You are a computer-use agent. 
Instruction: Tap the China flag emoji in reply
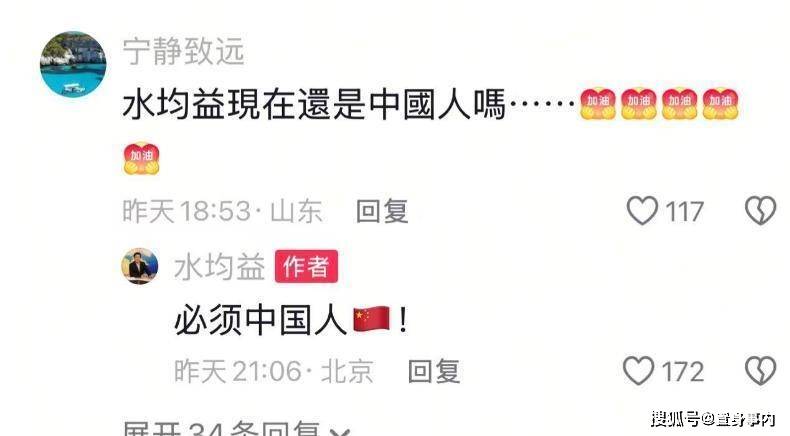372,319
